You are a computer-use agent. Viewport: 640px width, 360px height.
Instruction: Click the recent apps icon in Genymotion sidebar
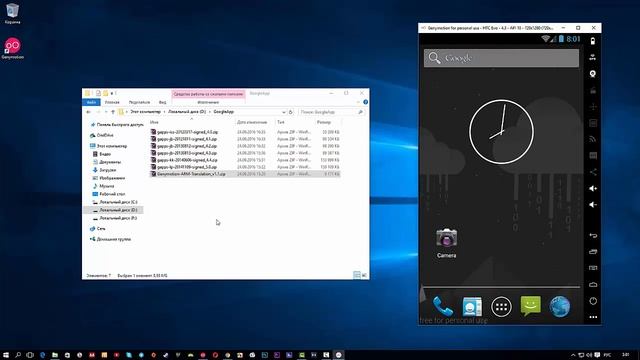(593, 252)
